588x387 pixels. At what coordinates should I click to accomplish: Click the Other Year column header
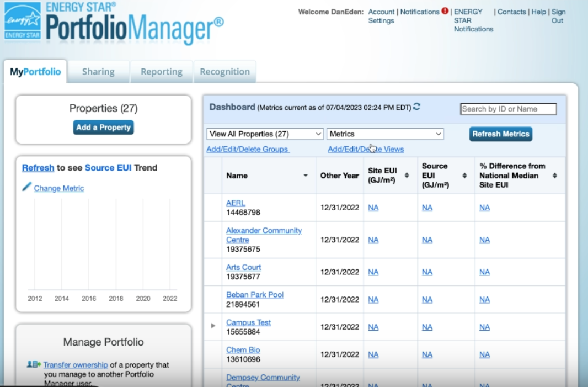[x=339, y=176]
